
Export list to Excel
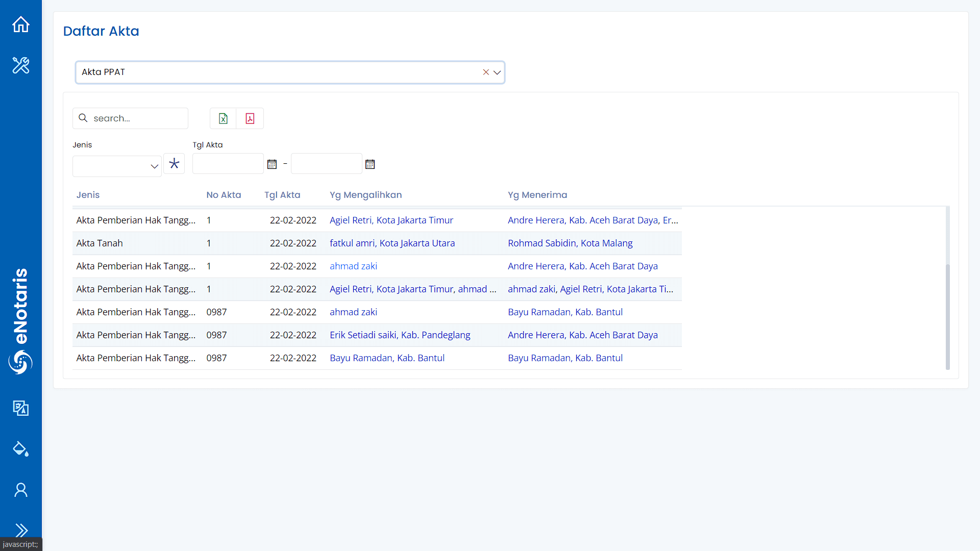(223, 118)
